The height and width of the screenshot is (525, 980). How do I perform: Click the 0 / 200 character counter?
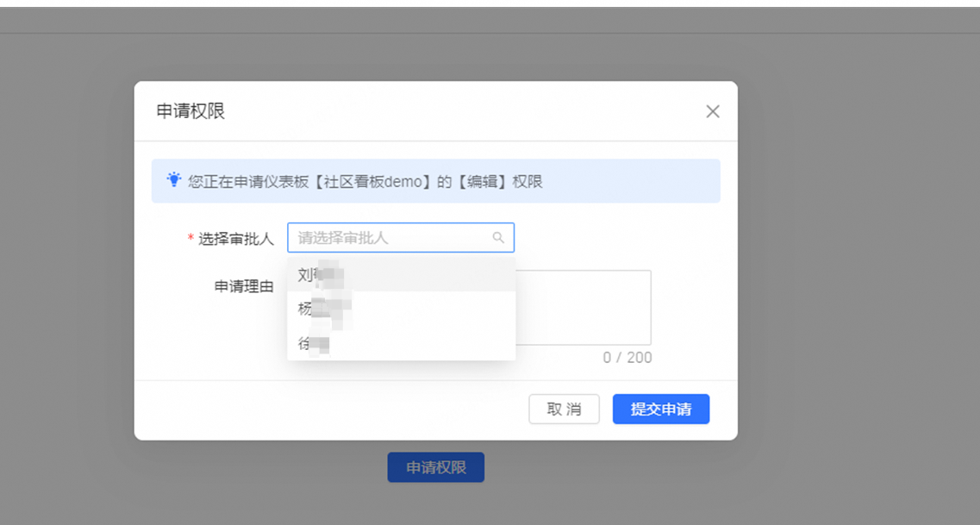coord(627,358)
